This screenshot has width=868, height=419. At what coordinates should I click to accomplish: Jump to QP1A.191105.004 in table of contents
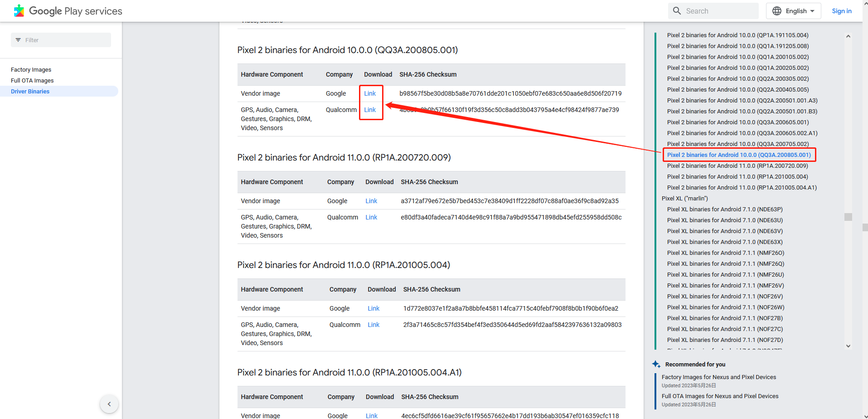(737, 35)
